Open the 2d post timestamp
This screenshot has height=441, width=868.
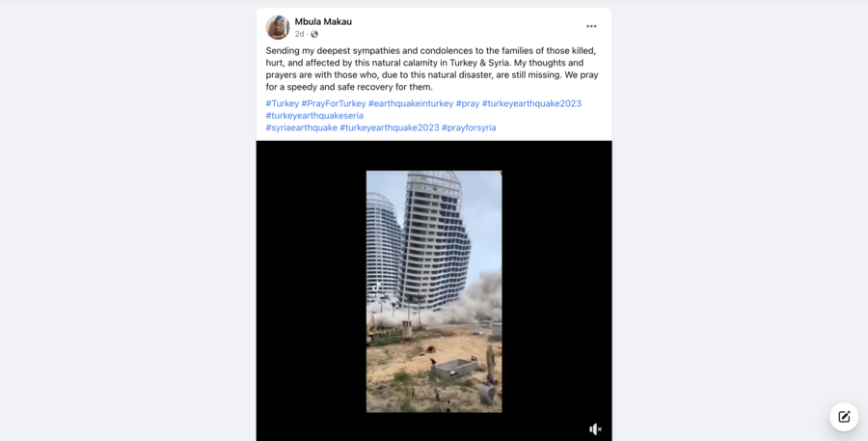coord(300,35)
